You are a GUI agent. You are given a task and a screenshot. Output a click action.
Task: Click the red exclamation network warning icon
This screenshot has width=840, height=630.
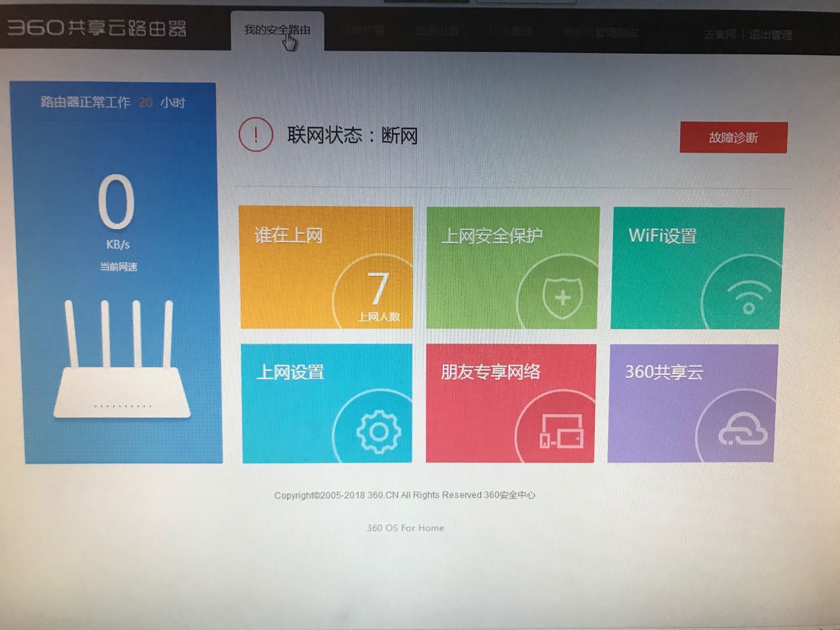[256, 135]
